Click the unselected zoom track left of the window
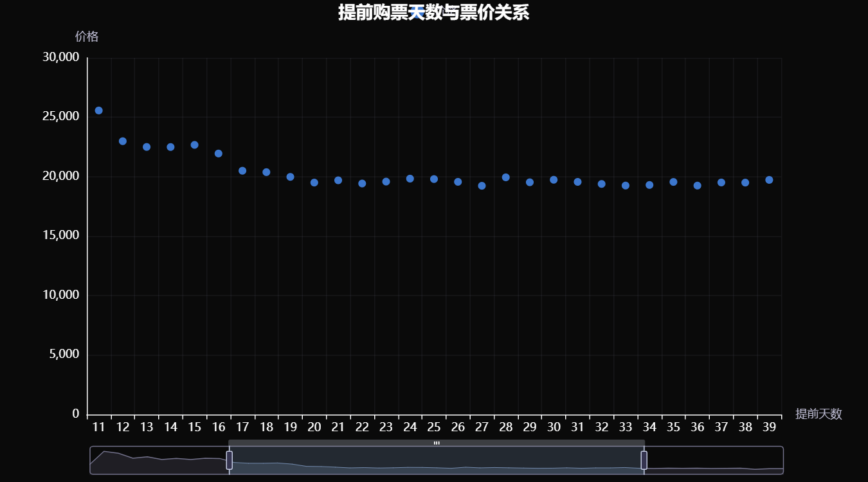868x482 pixels. click(x=159, y=460)
